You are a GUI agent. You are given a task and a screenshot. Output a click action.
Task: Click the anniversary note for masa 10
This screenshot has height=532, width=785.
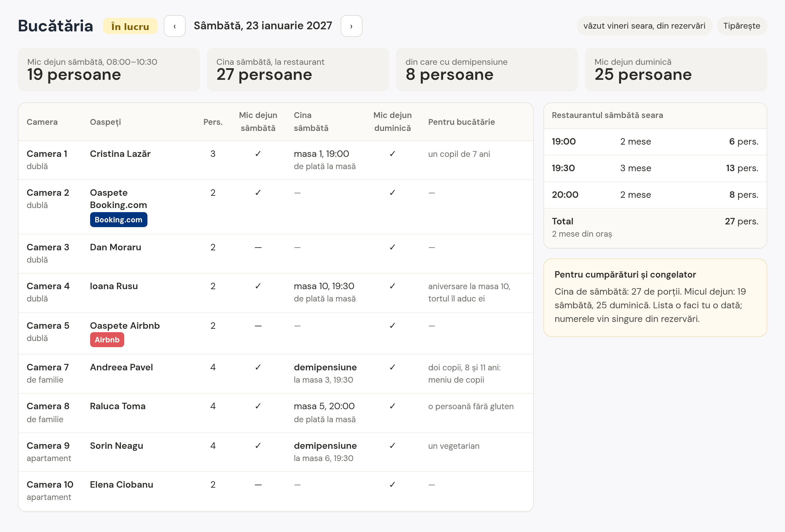tap(469, 292)
